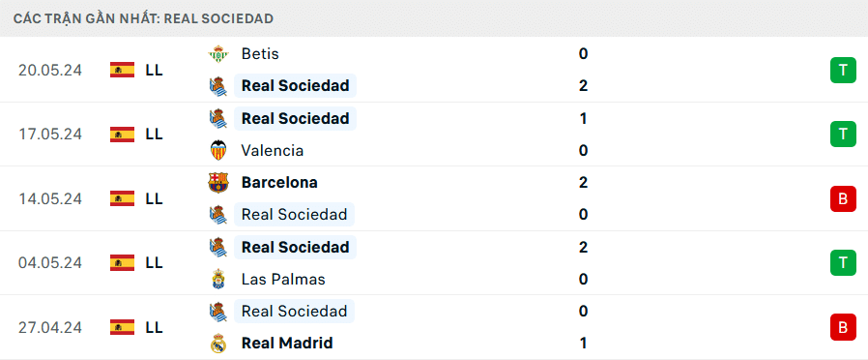Click Spain flag on 20.05.24 row
The width and height of the screenshot is (868, 360).
click(123, 70)
